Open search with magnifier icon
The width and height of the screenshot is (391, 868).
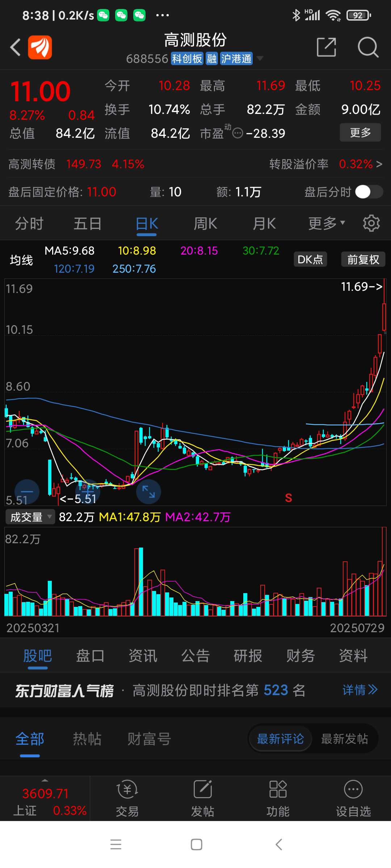(368, 47)
